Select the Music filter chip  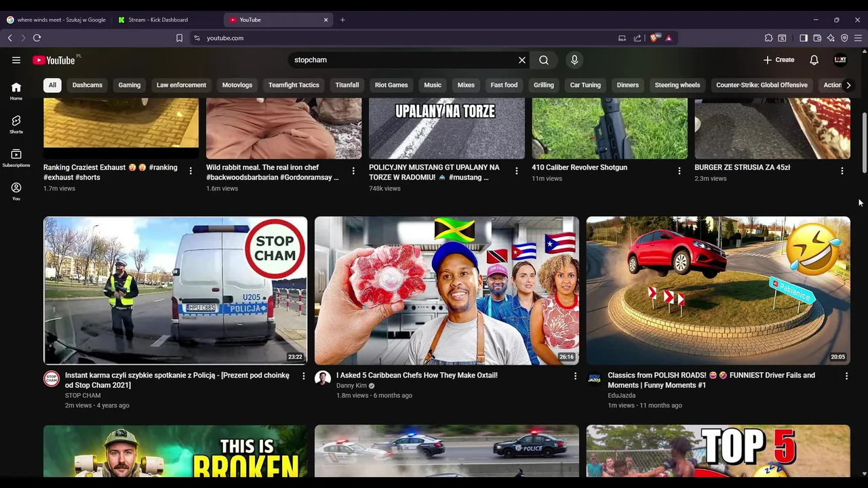(433, 85)
